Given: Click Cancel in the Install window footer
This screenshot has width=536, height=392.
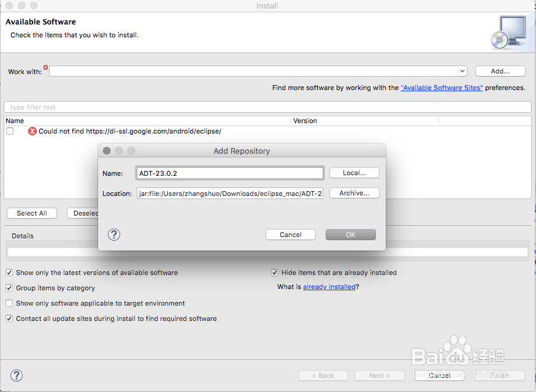Looking at the screenshot, I should [x=440, y=375].
